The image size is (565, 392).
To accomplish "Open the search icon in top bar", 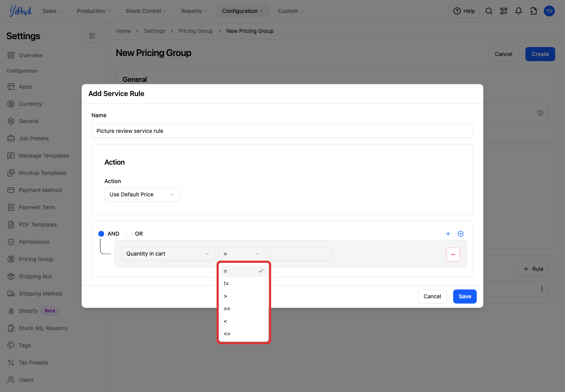I will point(489,11).
